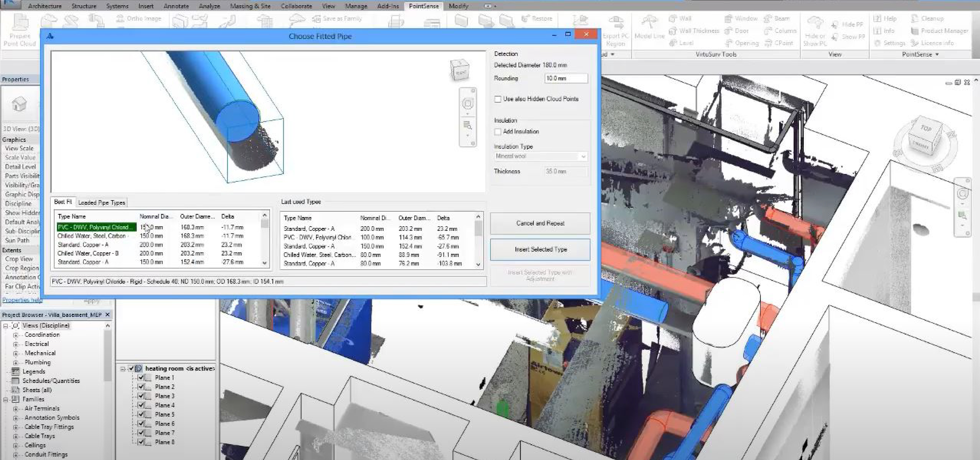Image resolution: width=980 pixels, height=460 pixels.
Task: Select the Best Fit tab
Action: pos(63,202)
